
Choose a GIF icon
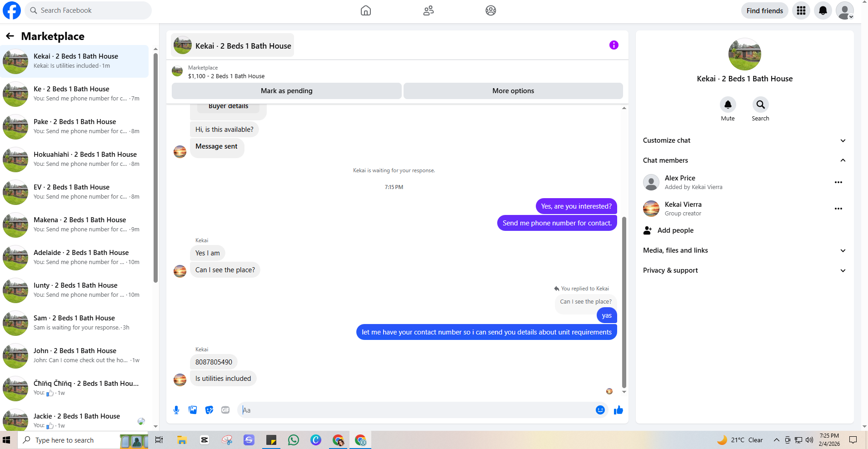tap(225, 410)
